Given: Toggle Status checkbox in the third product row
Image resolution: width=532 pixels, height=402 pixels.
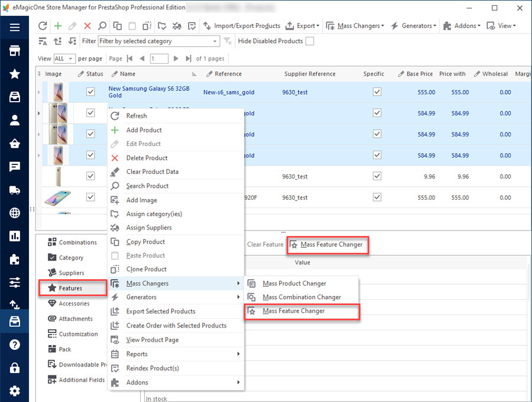Looking at the screenshot, I should click(x=90, y=134).
